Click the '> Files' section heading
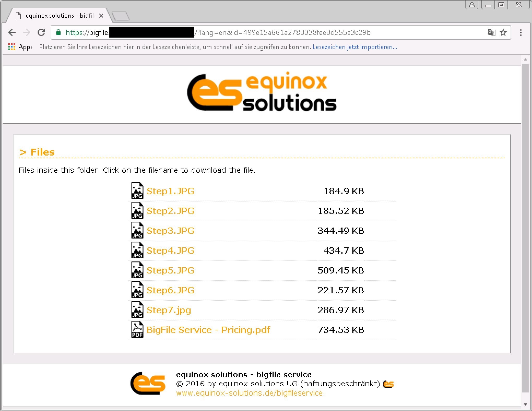This screenshot has width=532, height=411. [37, 152]
